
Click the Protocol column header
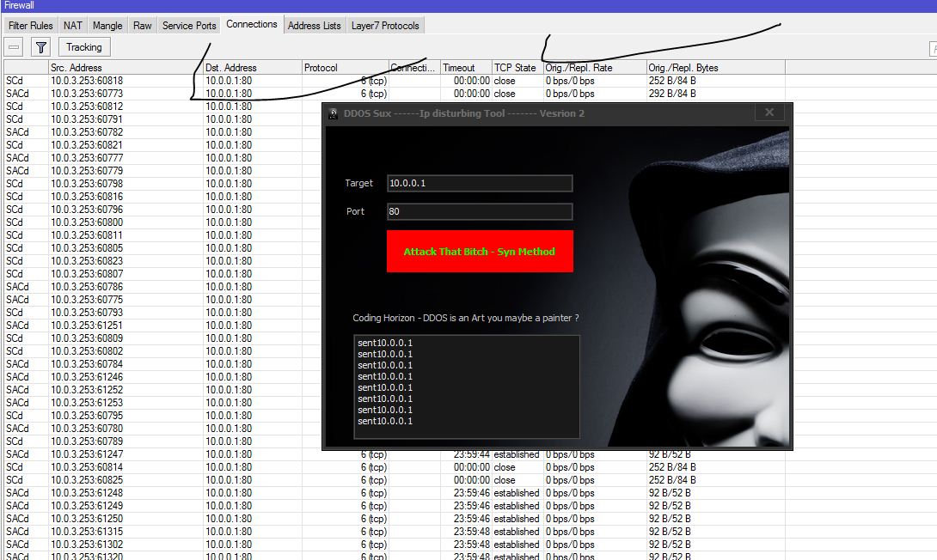[345, 68]
